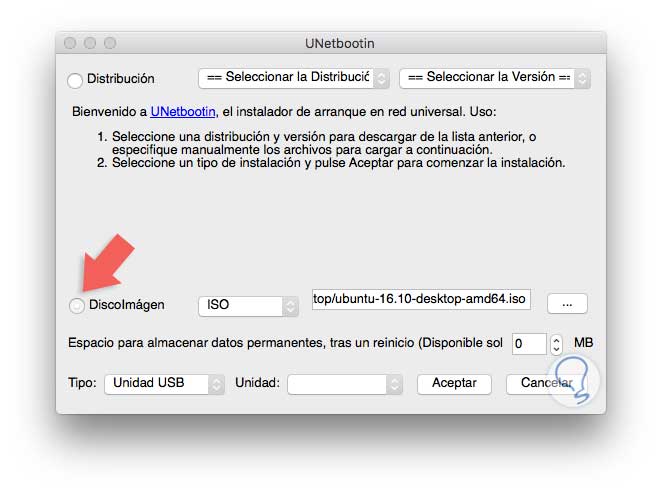Minimize the UNetbootin window
Screen dimensions: 662x494
coord(90,43)
